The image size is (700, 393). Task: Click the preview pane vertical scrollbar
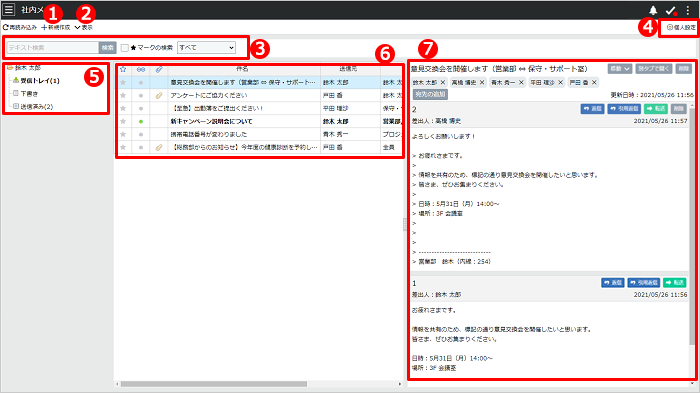(x=693, y=226)
